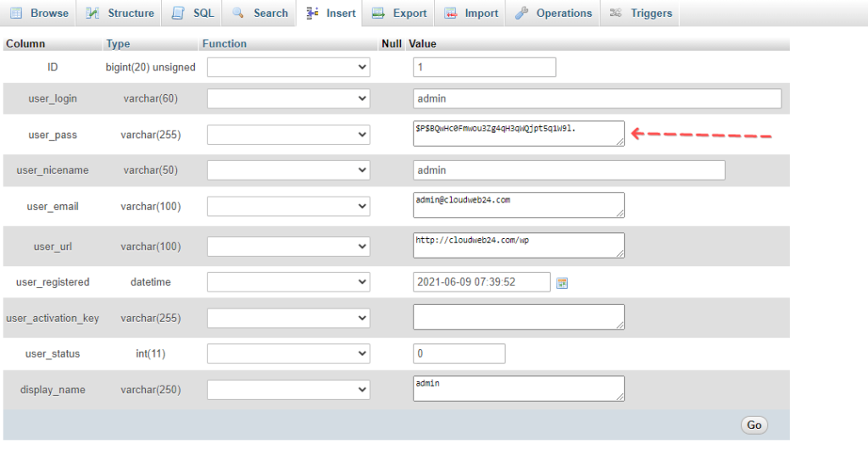Click the user_nicename value field

click(569, 169)
